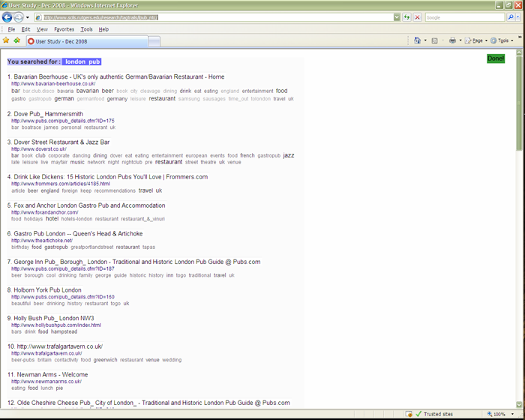The image size is (525, 420).
Task: Click the 'london pub' search query label
Action: click(82, 61)
